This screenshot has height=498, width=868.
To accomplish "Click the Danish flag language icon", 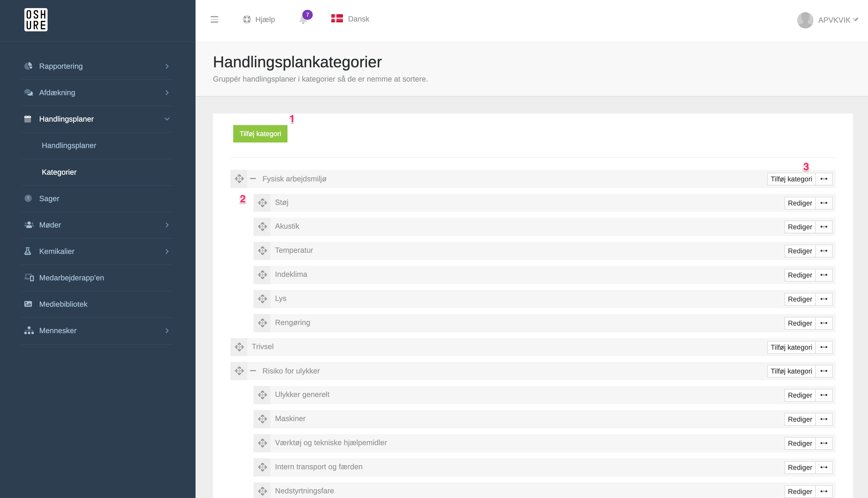I will click(x=337, y=19).
